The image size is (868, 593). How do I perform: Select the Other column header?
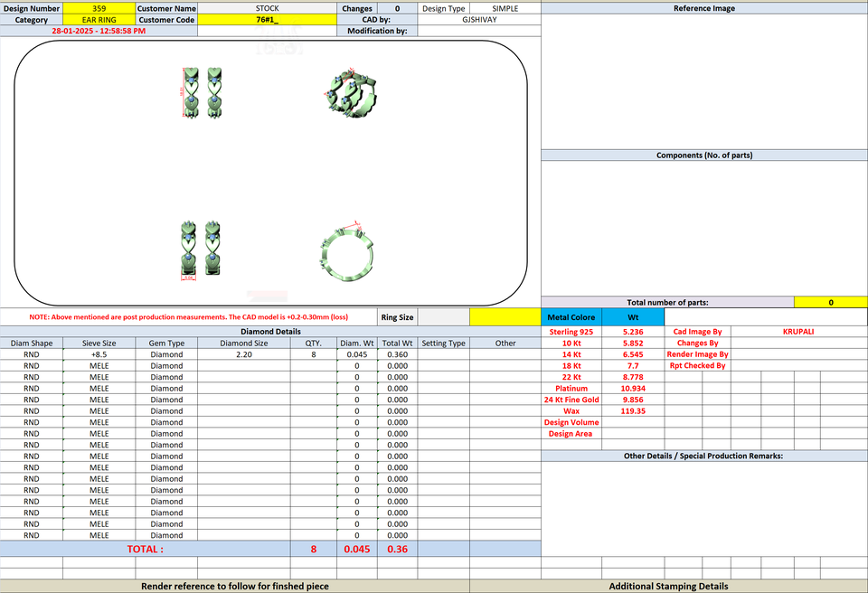tap(505, 344)
